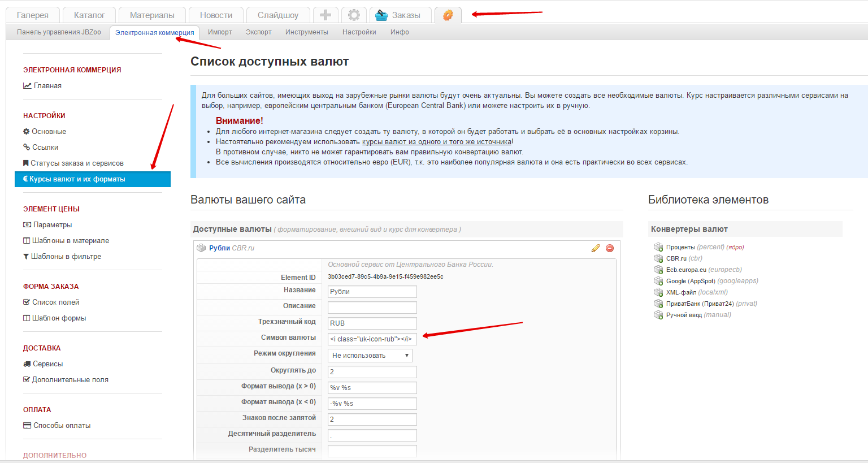Viewport: 868px width, 463px height.
Task: Open the gear settings icon tab
Action: click(354, 15)
